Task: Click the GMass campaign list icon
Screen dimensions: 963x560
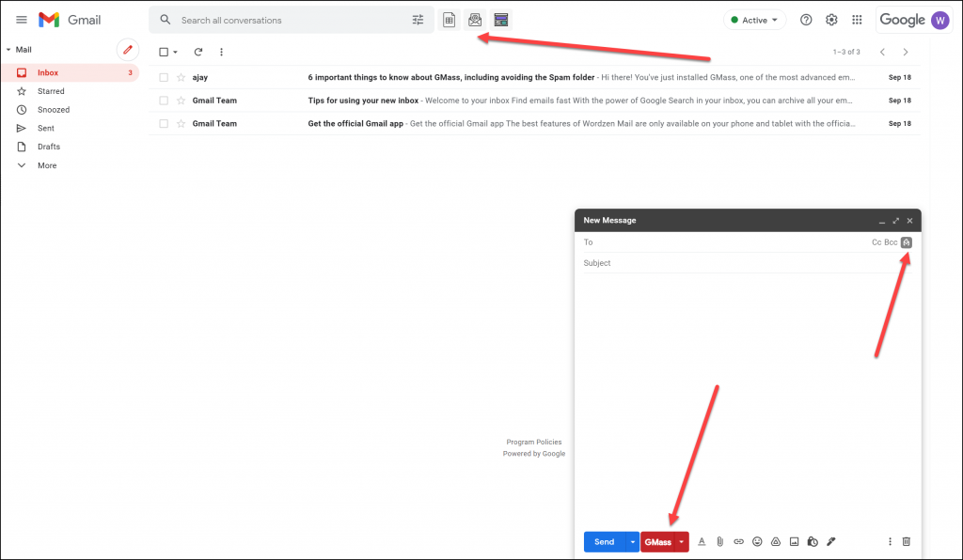Action: (501, 21)
